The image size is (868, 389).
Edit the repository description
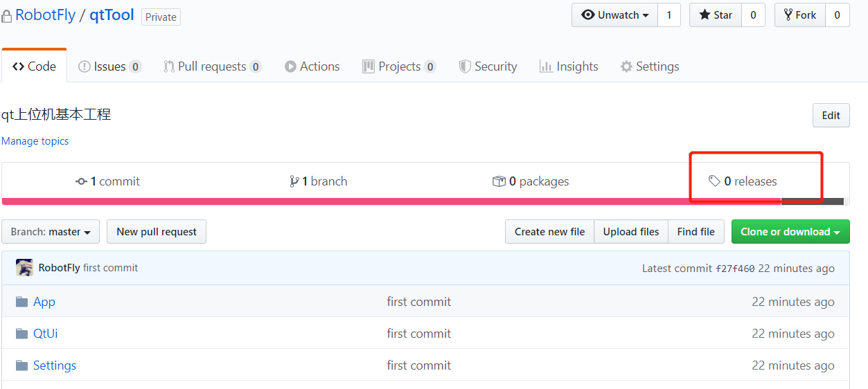831,116
